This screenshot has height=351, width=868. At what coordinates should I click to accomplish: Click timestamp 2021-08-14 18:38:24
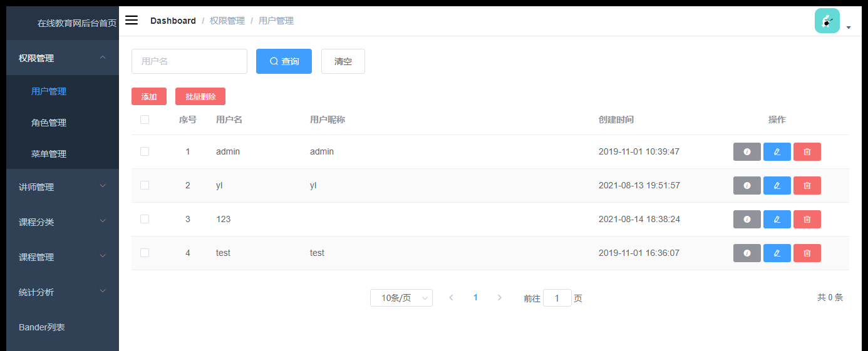pyautogui.click(x=639, y=219)
